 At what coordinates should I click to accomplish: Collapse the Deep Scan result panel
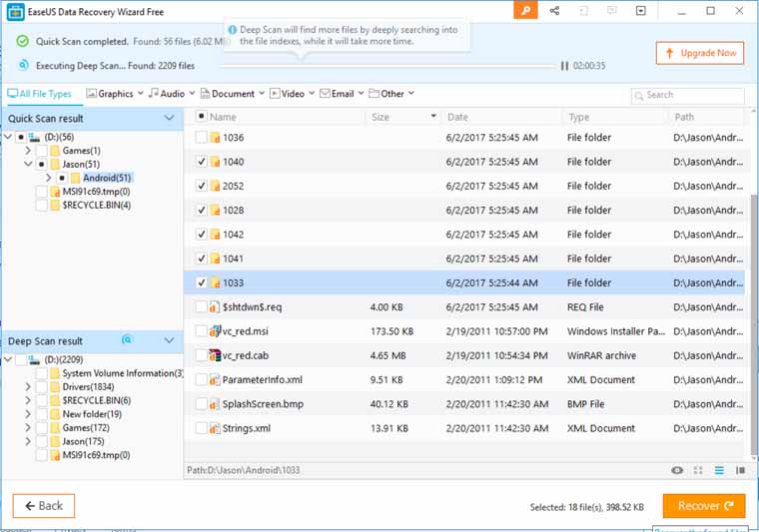click(x=169, y=340)
